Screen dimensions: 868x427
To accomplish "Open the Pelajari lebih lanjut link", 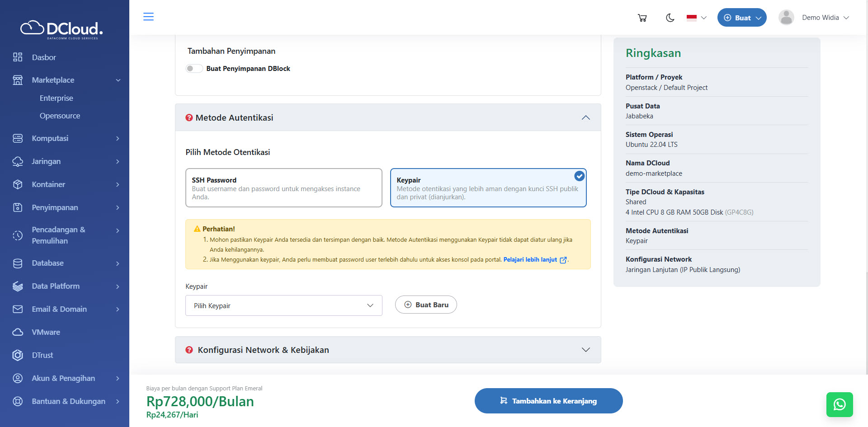I will (530, 260).
